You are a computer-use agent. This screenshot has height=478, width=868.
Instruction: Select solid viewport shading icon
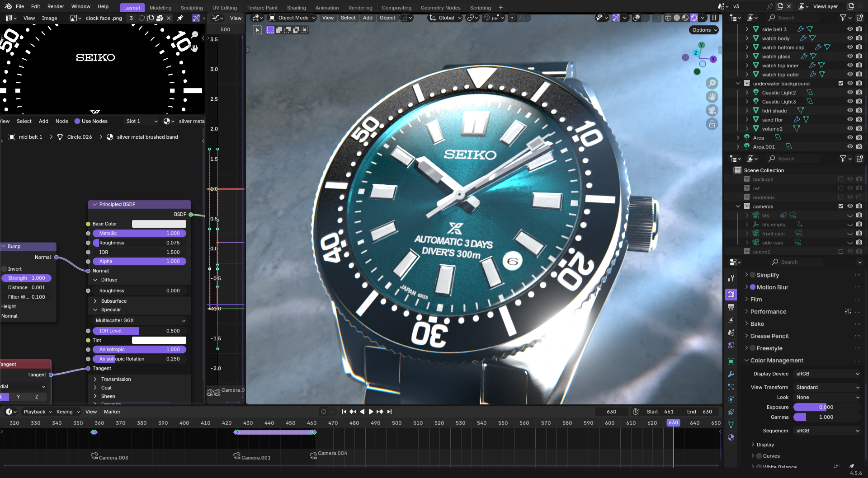677,18
